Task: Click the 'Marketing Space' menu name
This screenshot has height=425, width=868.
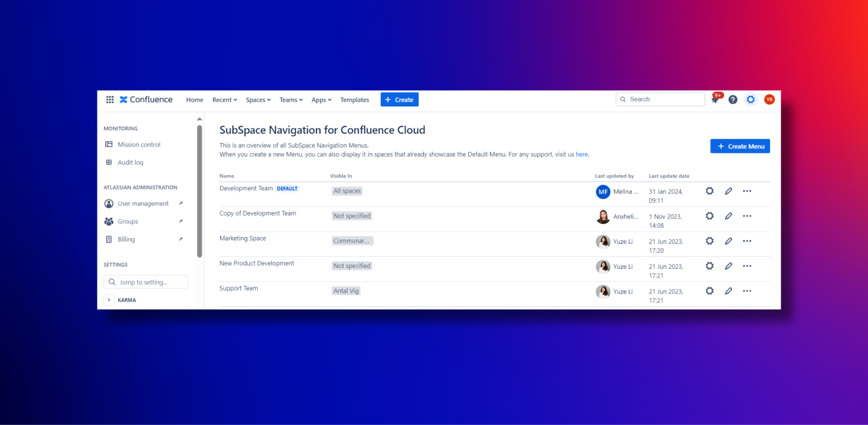Action: click(x=242, y=238)
